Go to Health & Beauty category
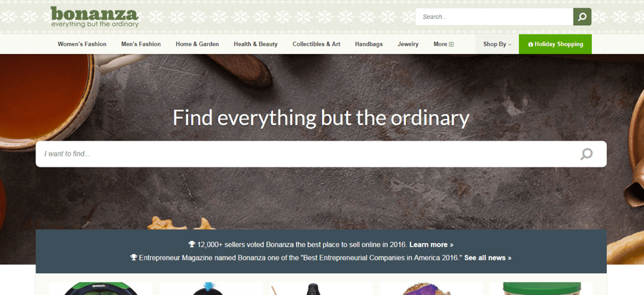This screenshot has width=644, height=295. [255, 44]
